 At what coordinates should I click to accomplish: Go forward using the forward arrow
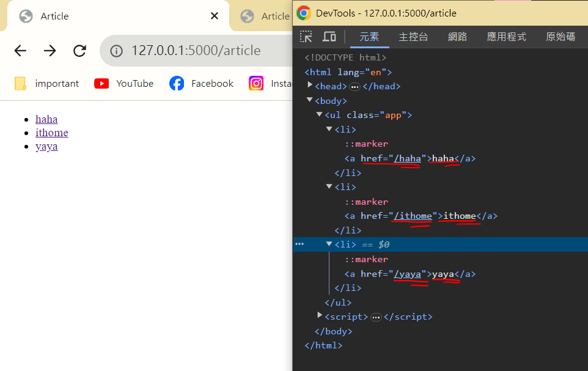tap(50, 51)
